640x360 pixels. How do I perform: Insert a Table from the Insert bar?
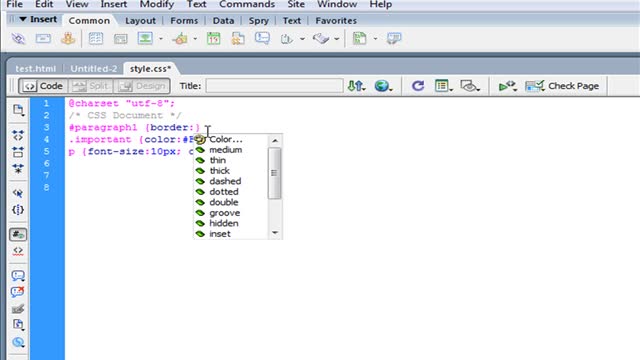tap(96, 39)
